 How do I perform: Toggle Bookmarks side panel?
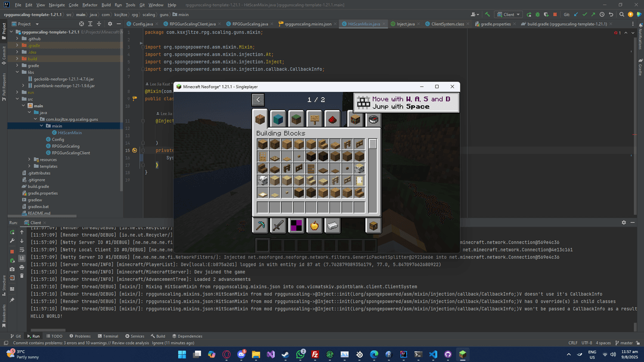click(x=4, y=315)
